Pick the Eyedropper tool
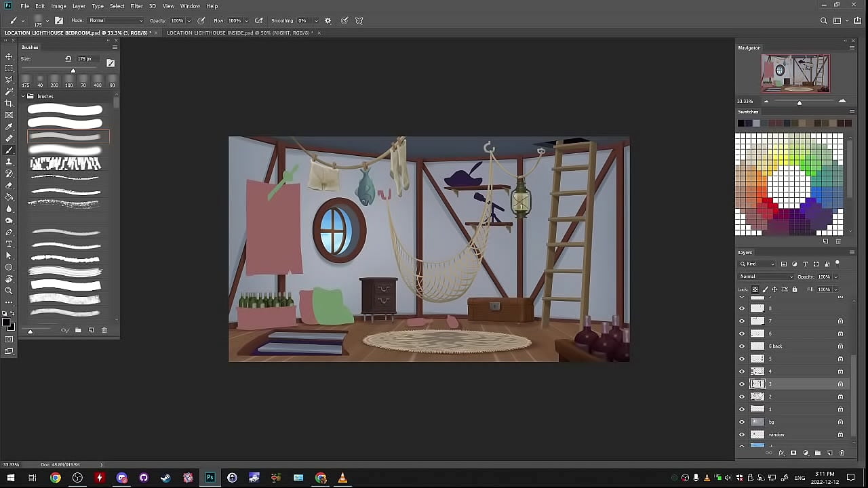Viewport: 868px width, 488px height. (x=9, y=127)
